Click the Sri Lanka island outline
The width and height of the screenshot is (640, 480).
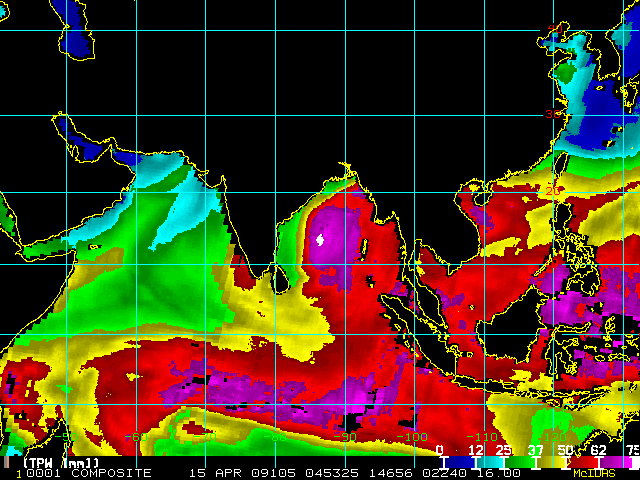280,279
